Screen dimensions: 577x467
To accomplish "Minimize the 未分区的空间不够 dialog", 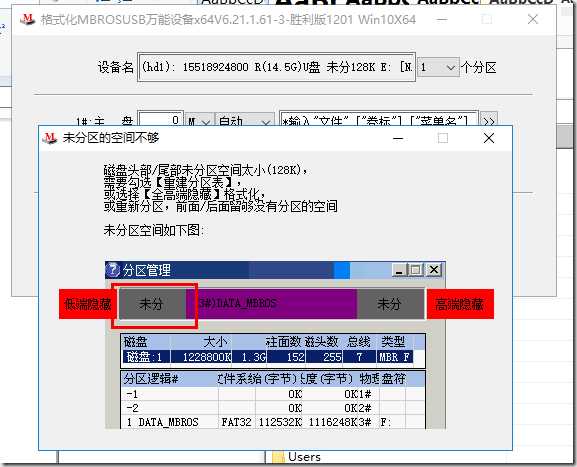I will click(398, 138).
